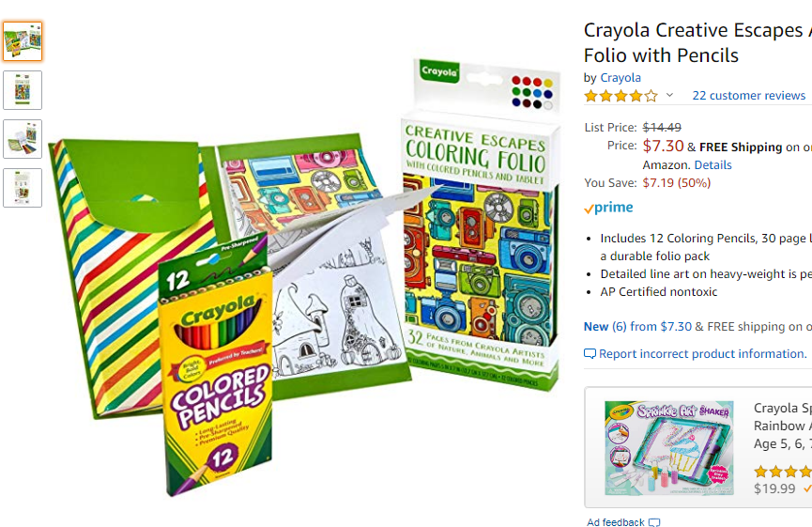The width and height of the screenshot is (812, 527).
Task: Open New (6) from $7.30 offers link
Action: [637, 327]
